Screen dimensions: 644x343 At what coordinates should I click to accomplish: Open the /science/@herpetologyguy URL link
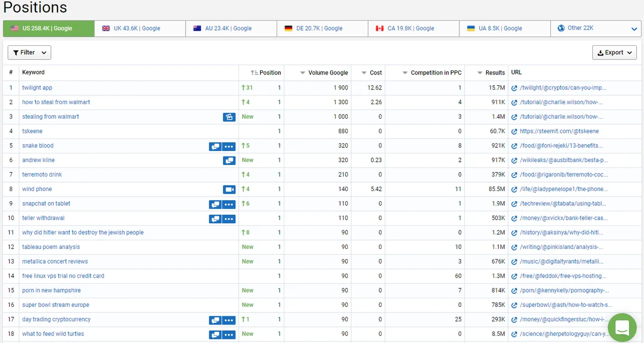(563, 334)
